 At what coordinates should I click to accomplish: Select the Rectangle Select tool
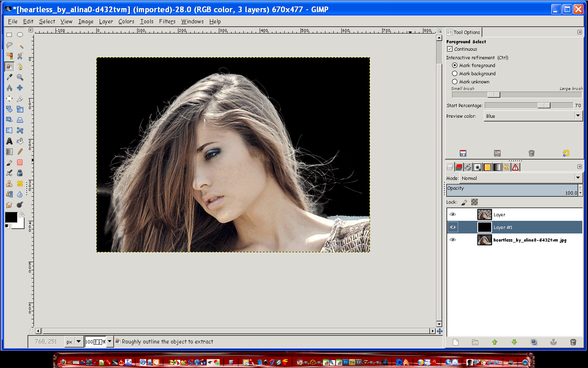9,35
